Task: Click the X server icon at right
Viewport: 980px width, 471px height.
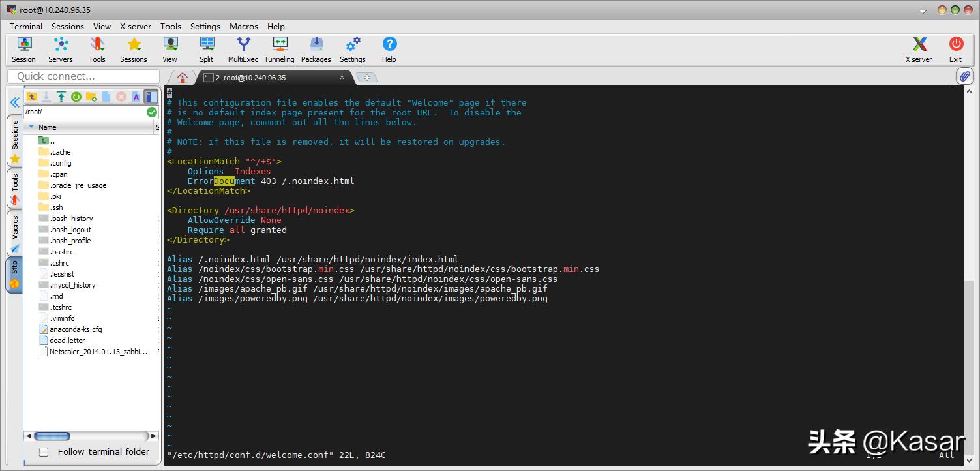Action: tap(919, 50)
